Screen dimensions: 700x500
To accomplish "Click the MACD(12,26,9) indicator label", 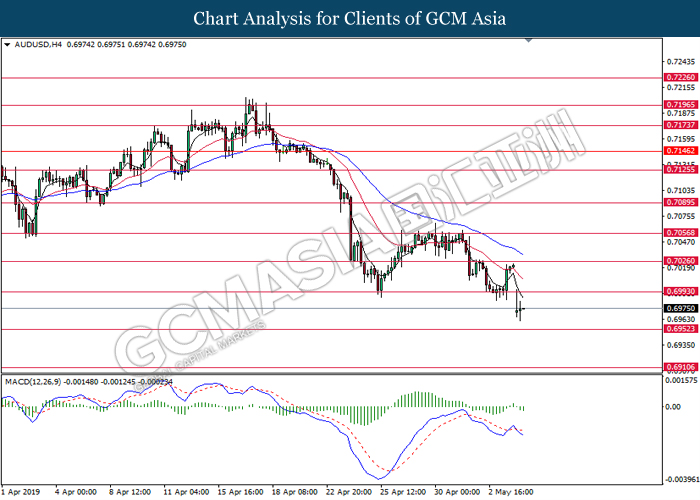I will (x=33, y=382).
